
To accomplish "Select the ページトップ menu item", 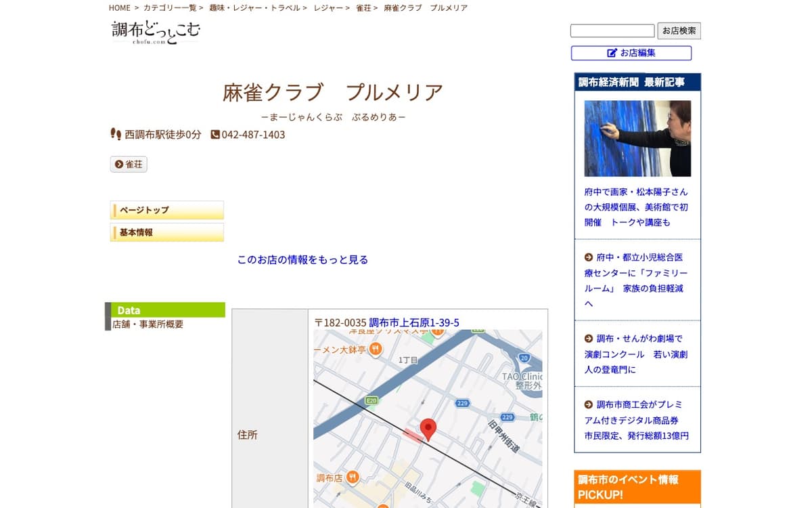I will tap(167, 211).
